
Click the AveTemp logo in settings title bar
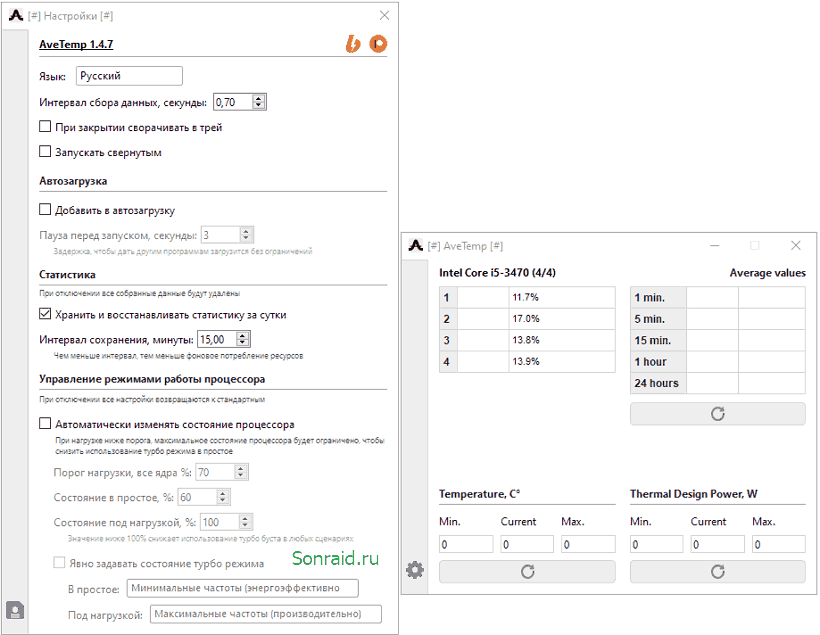click(16, 16)
